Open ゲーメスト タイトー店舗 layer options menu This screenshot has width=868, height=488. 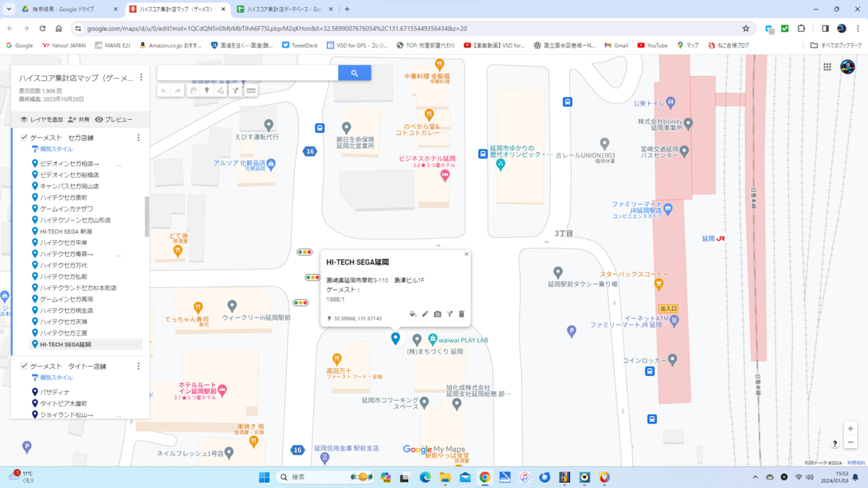pyautogui.click(x=138, y=367)
